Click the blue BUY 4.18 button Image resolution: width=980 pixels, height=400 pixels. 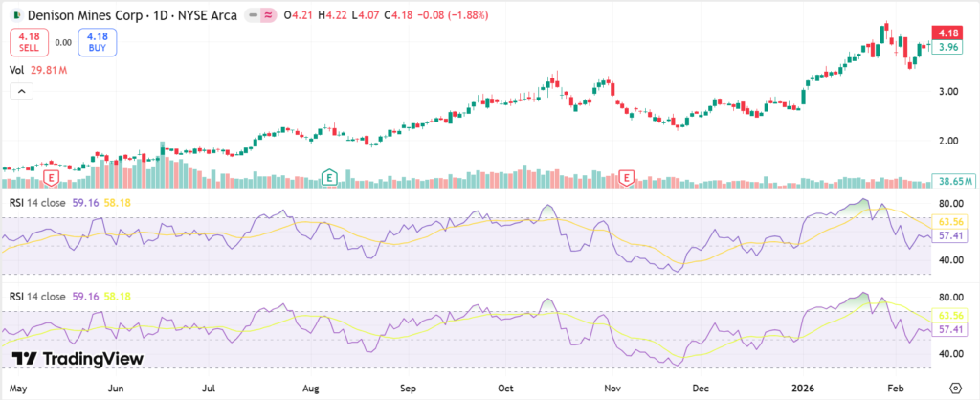[x=94, y=42]
